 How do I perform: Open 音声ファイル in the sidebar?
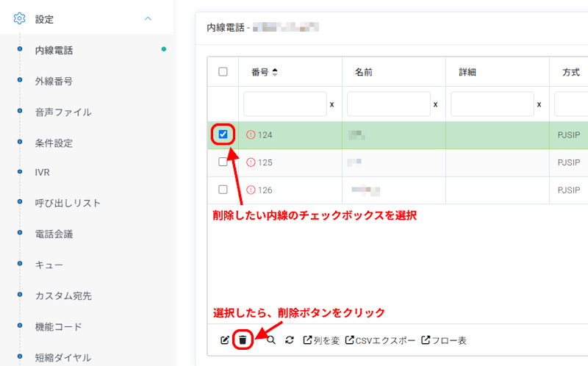(63, 112)
